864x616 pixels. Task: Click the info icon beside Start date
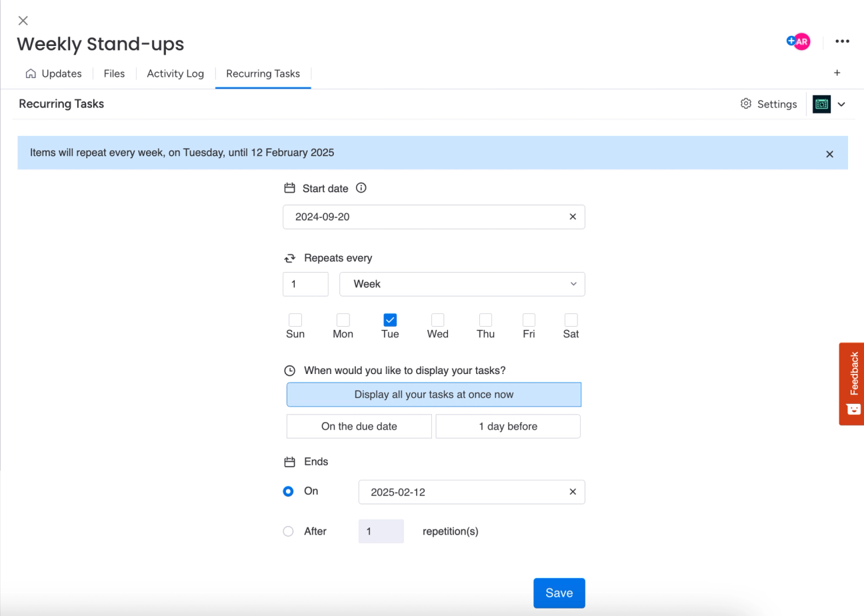coord(361,188)
